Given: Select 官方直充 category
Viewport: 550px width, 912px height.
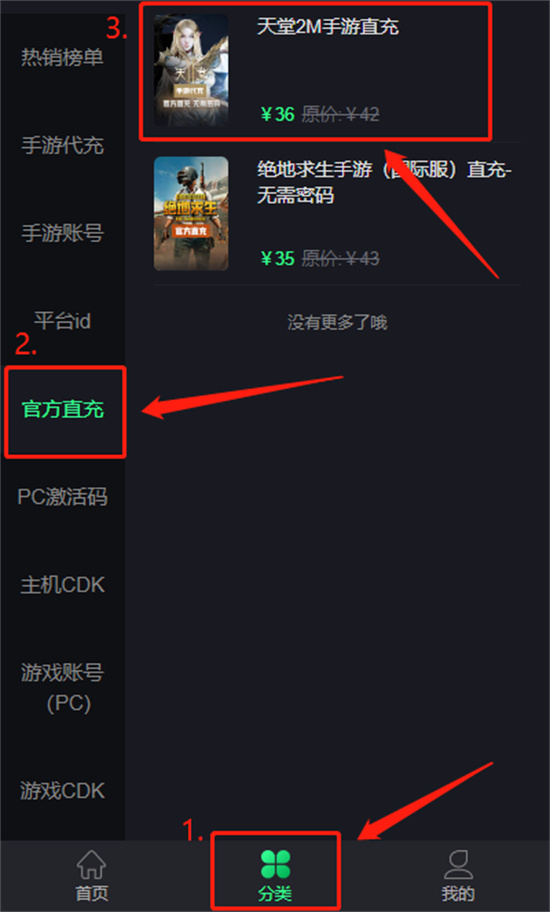Looking at the screenshot, I should pos(63,409).
